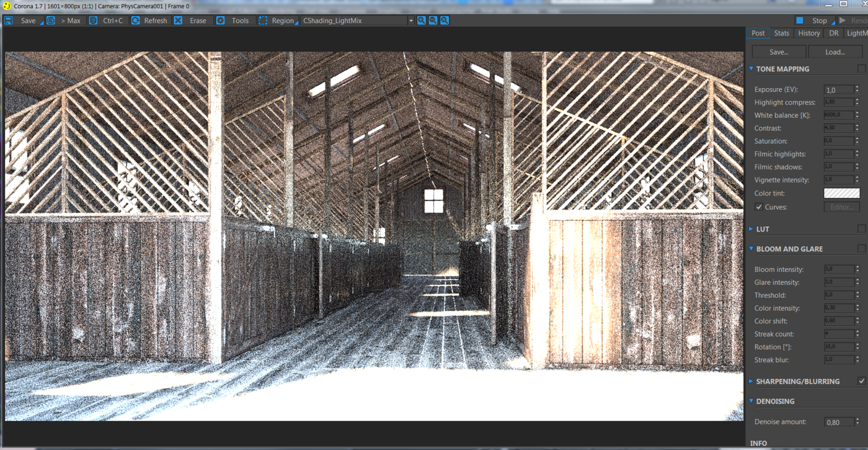The image size is (868, 450).
Task: Open the History tab
Action: 809,33
